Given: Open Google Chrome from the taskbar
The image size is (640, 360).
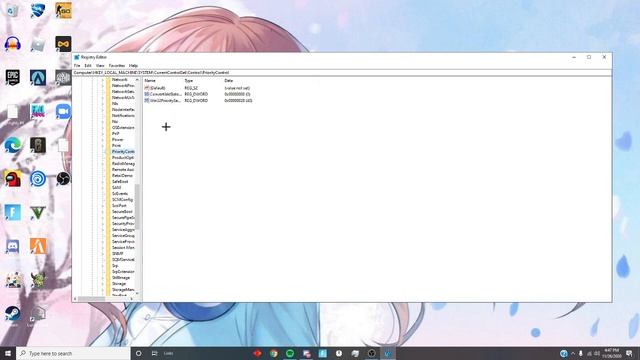Looking at the screenshot, I should pyautogui.click(x=273, y=353).
